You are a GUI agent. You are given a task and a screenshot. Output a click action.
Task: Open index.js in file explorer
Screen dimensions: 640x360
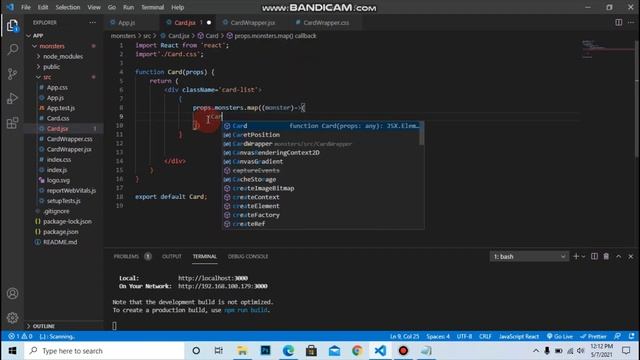click(56, 170)
